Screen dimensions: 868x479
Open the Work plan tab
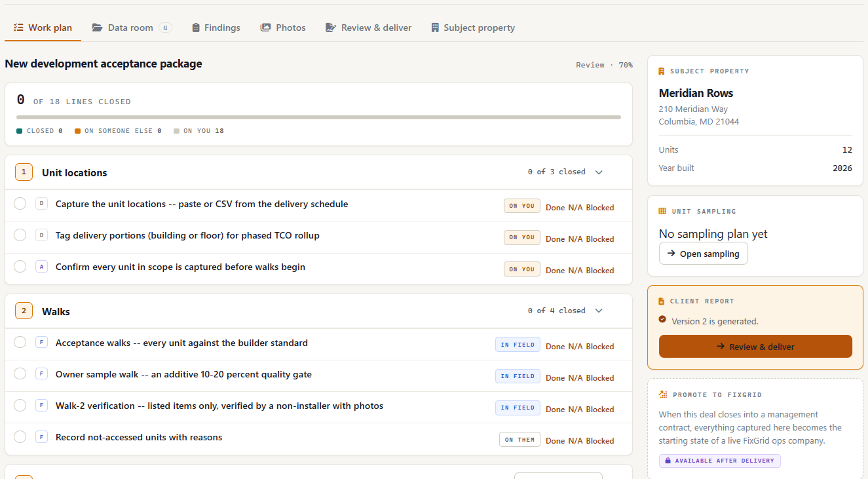coord(43,28)
